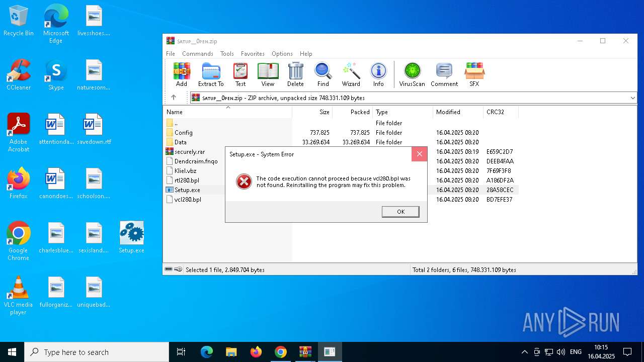Viewport: 644px width, 362px height.
Task: Select the securely.rar file
Action: coord(190,152)
